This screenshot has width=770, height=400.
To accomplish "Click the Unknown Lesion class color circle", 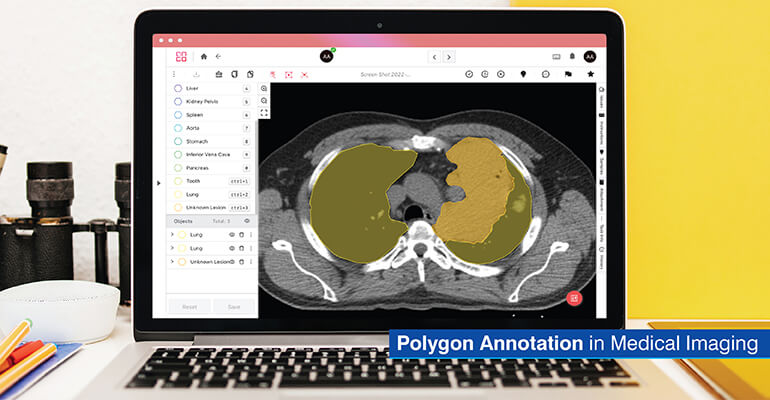I will pos(178,208).
